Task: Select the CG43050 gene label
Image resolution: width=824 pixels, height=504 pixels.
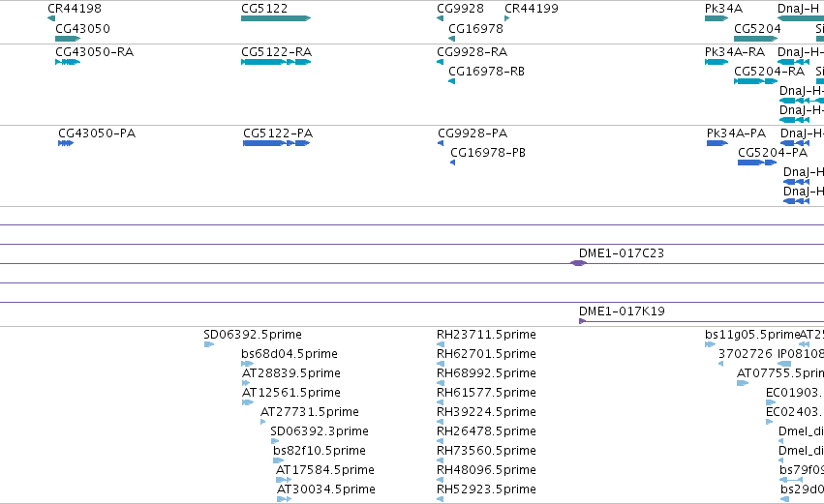Action: (x=82, y=29)
